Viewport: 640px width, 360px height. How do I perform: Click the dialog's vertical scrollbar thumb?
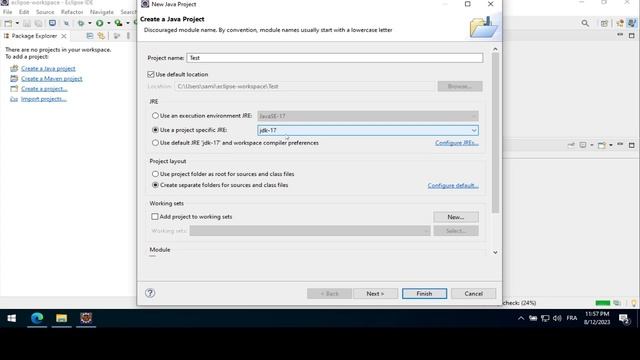[x=495, y=133]
